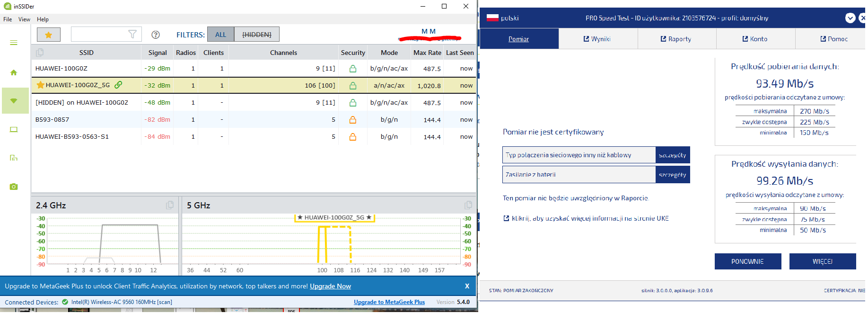Click HUAWEI-100G0Z_5G label in 5 GHz chart
Viewport: 868px width, 331px height.
point(334,217)
